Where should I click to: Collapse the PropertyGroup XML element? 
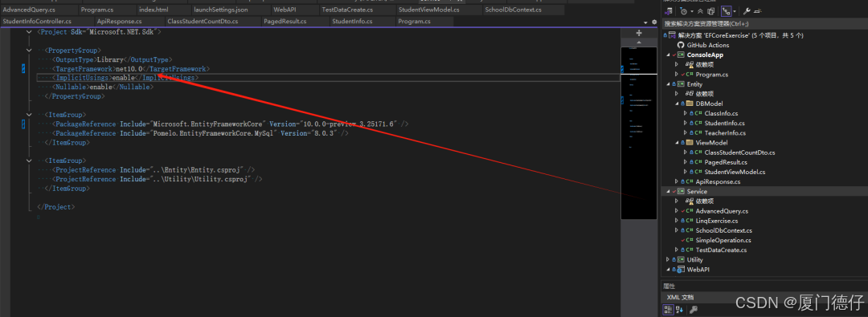(30, 51)
